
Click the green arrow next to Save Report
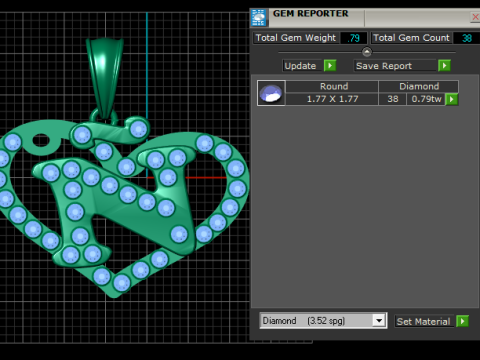click(x=444, y=66)
